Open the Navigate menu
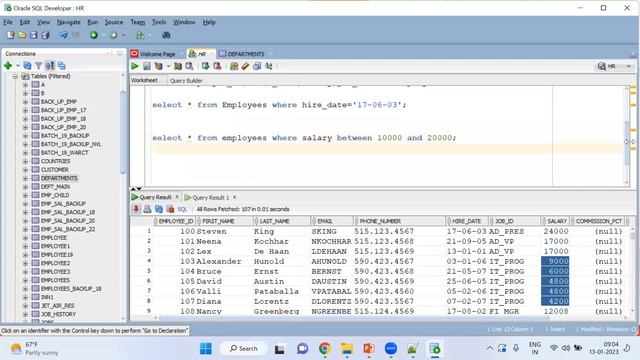The image size is (640, 360). (x=68, y=22)
